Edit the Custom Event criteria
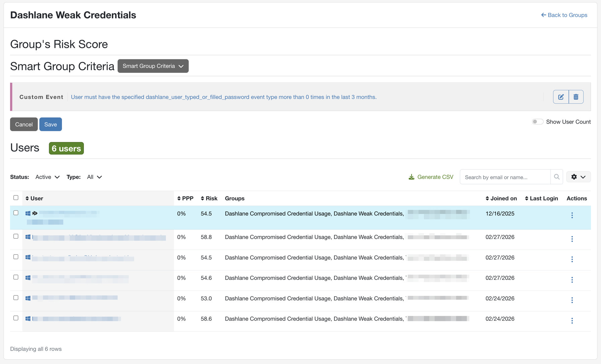Image resolution: width=601 pixels, height=364 pixels. click(561, 97)
